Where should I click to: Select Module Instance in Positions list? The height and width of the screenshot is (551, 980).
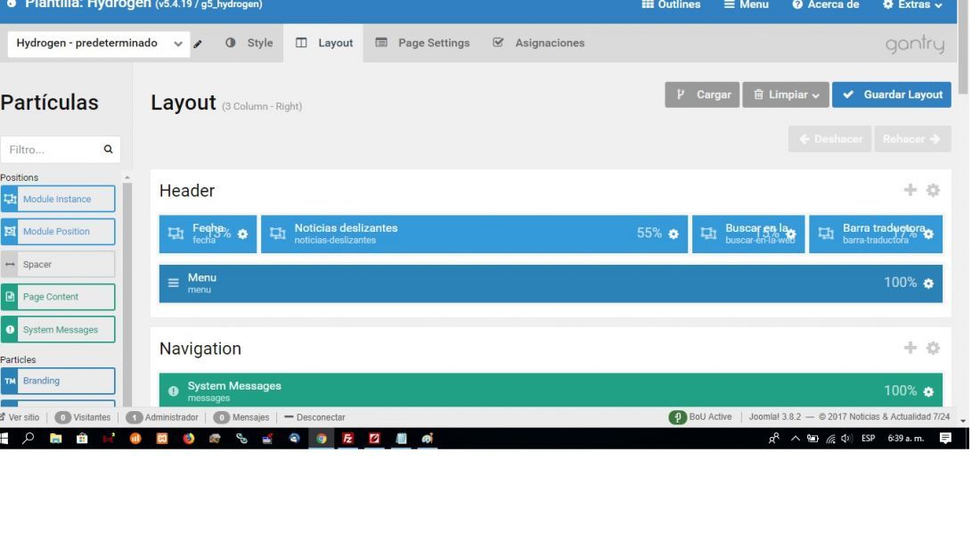[58, 199]
